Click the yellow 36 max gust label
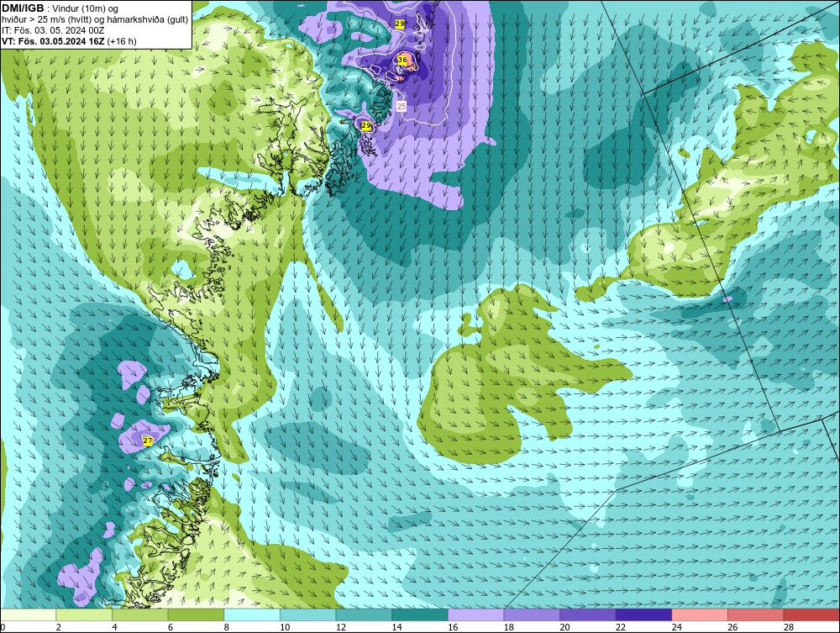 click(402, 60)
